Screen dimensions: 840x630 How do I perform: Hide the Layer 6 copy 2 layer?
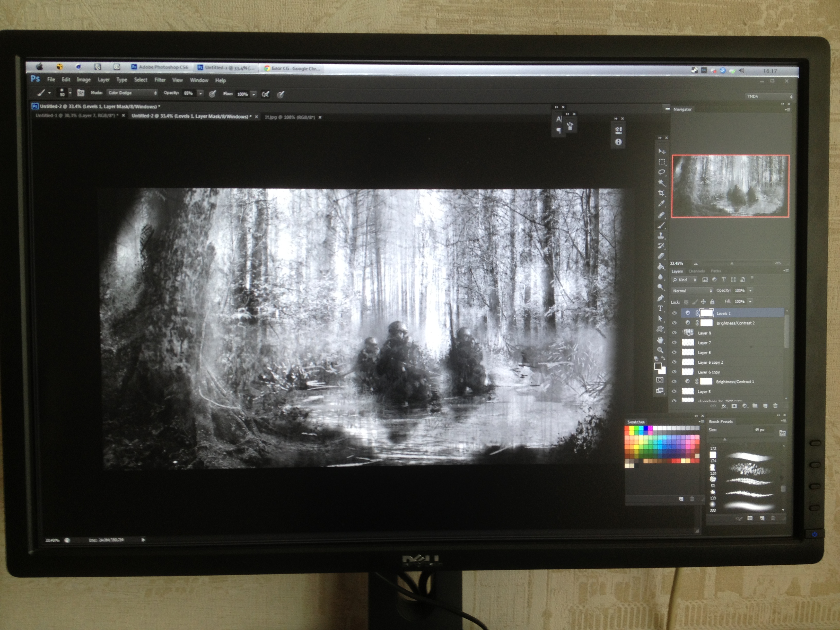click(675, 362)
